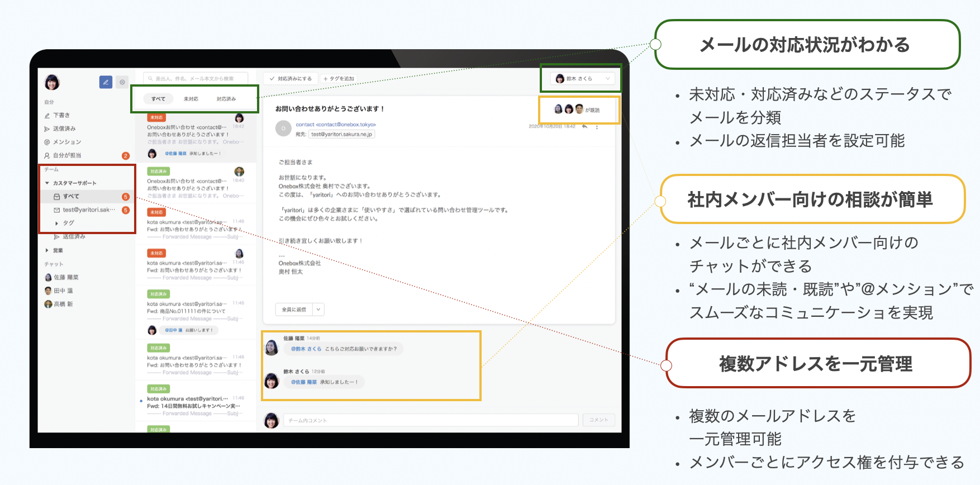Select すべて filter tab in mail list
The height and width of the screenshot is (485, 980).
tap(158, 99)
